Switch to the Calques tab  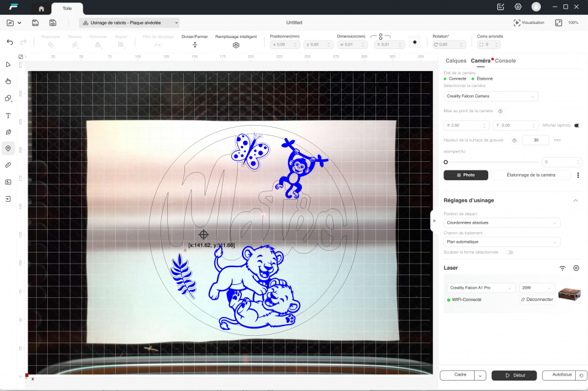tap(456, 61)
